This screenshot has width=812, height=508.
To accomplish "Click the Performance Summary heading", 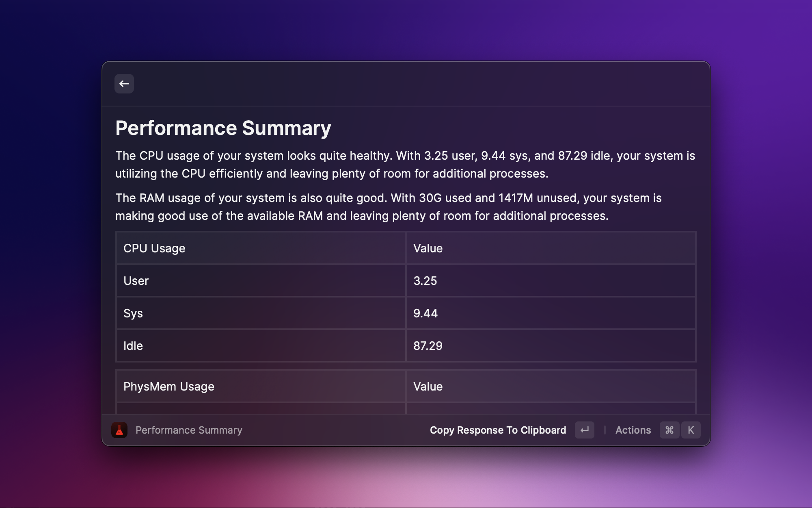I will (x=223, y=128).
